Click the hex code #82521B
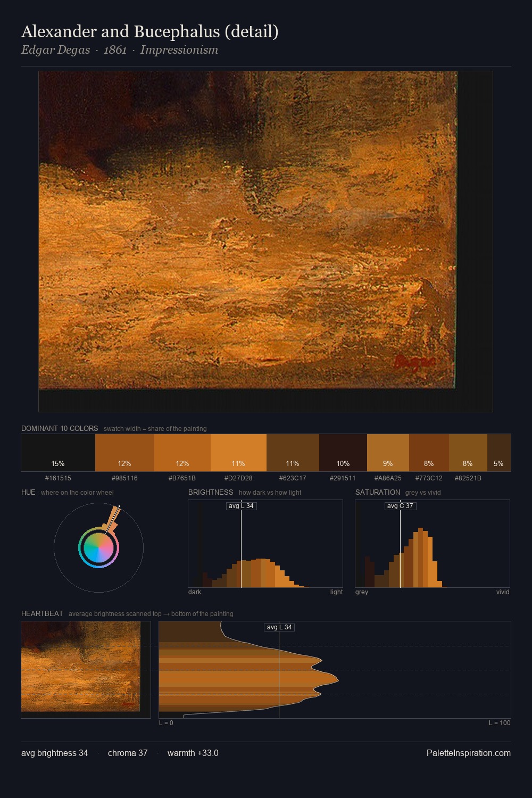Viewport: 532px width, 798px height. [x=468, y=478]
